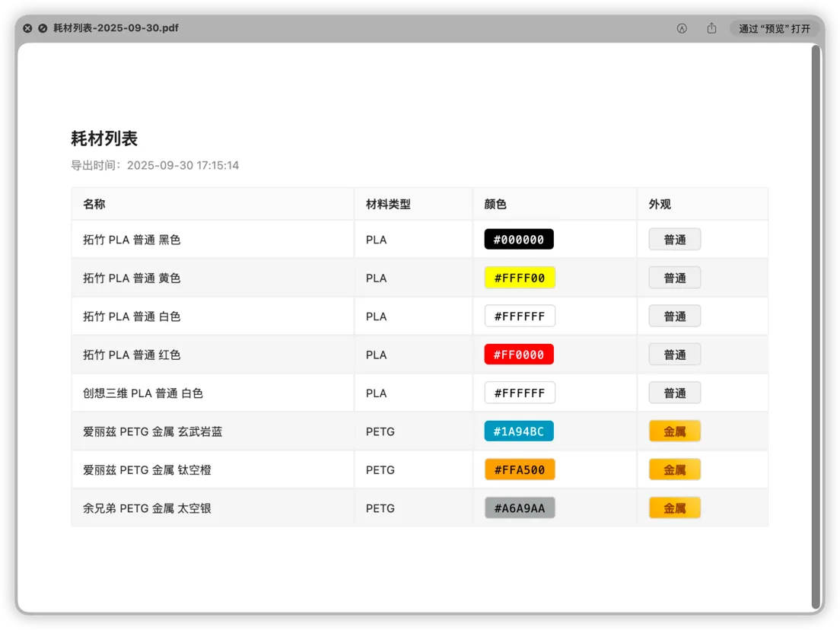This screenshot has height=630, width=840.
Task: Click the 金属 badge in 玄武岩蓝 row
Action: click(674, 431)
